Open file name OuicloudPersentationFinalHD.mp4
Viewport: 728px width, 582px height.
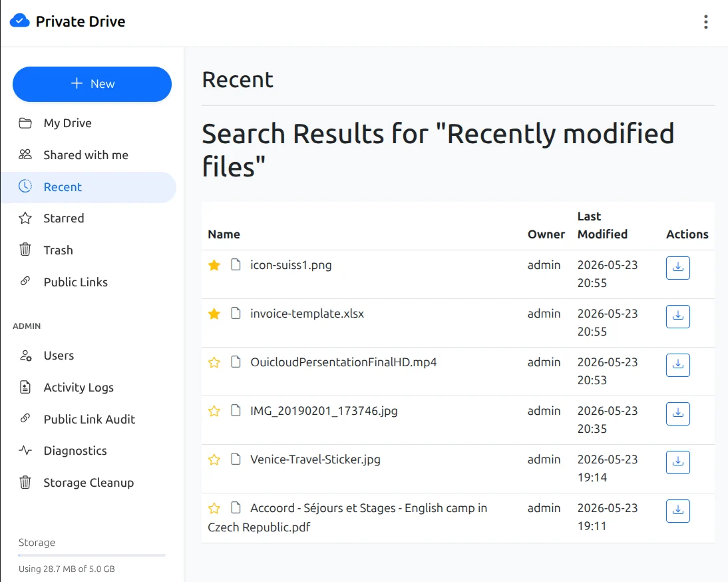[x=343, y=362]
